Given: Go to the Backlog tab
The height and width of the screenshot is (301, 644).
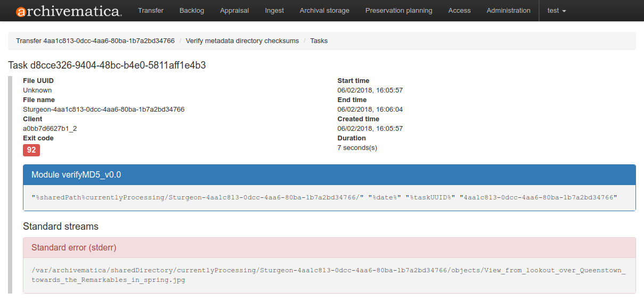Looking at the screenshot, I should click(192, 11).
